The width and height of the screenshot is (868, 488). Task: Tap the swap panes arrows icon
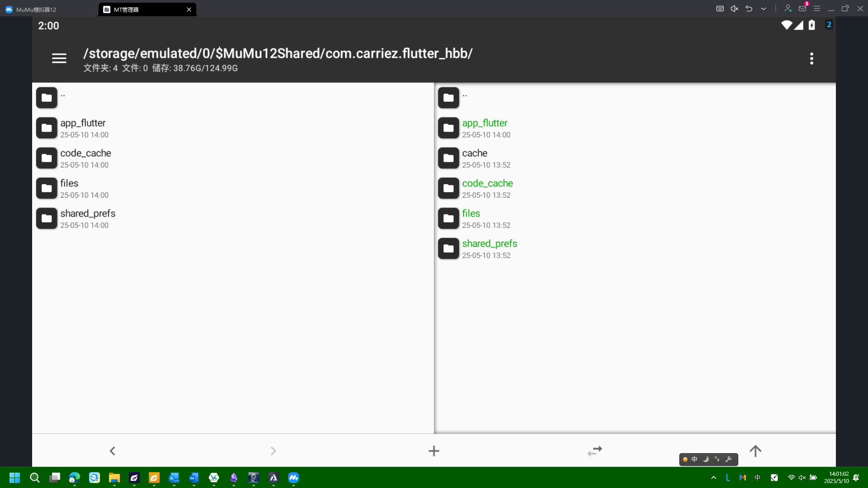[x=595, y=451]
